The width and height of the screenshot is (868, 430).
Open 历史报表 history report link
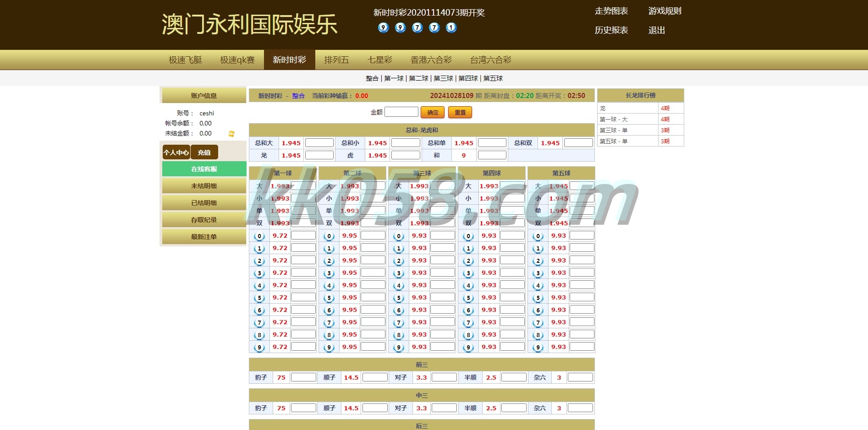tap(611, 30)
